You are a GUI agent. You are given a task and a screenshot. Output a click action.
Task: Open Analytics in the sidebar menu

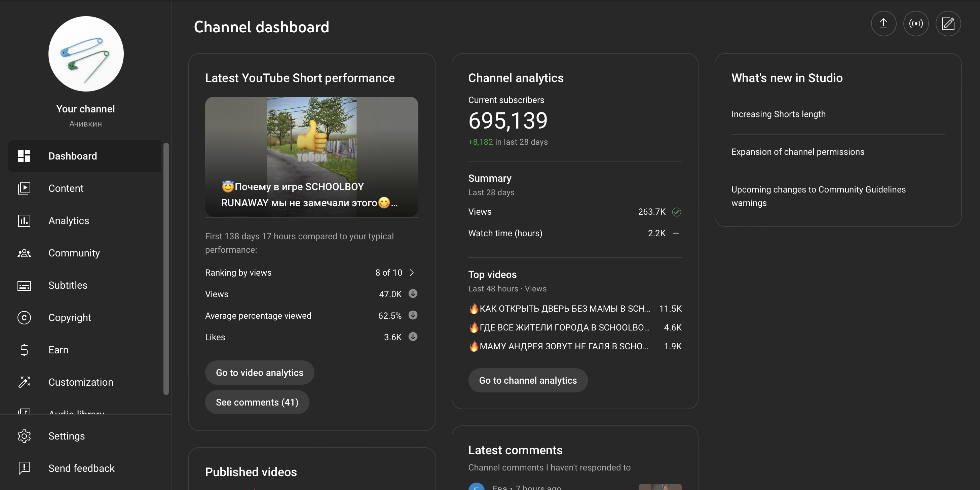pos(84,221)
